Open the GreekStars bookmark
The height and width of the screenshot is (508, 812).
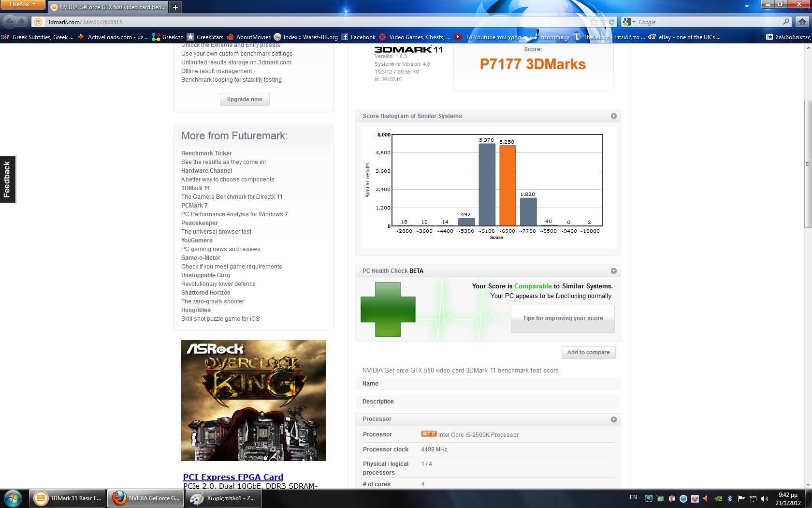pyautogui.click(x=205, y=37)
